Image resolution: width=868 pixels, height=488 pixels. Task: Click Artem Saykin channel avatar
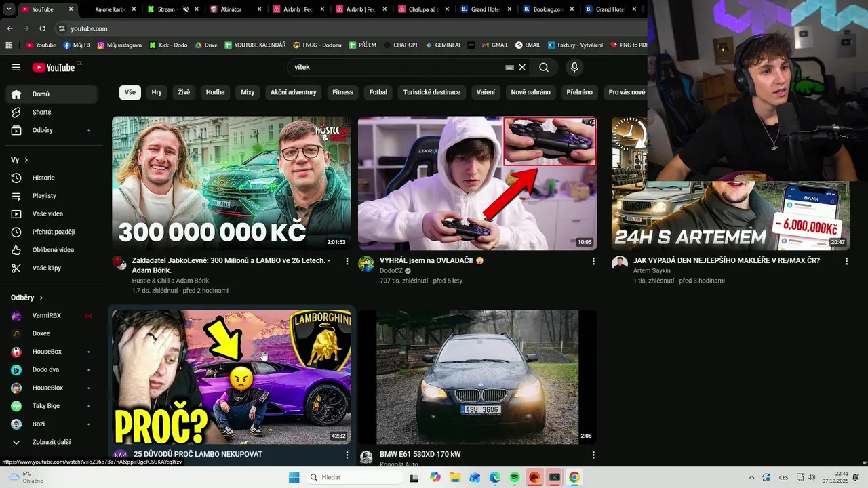620,264
